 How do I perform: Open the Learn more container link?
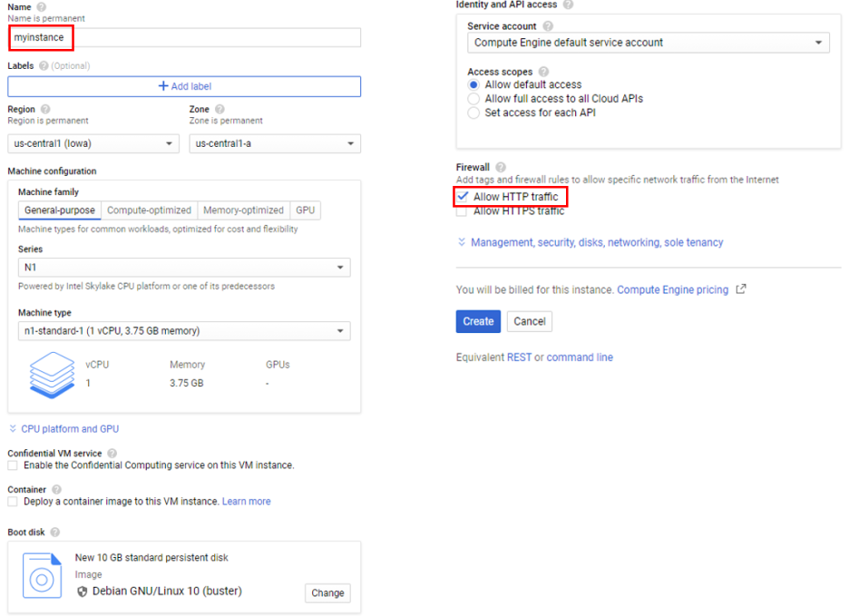click(x=247, y=502)
